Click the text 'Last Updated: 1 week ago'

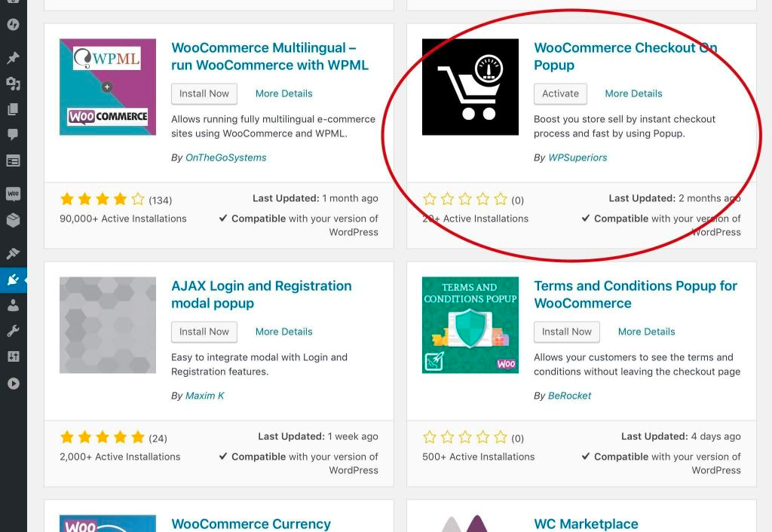318,436
